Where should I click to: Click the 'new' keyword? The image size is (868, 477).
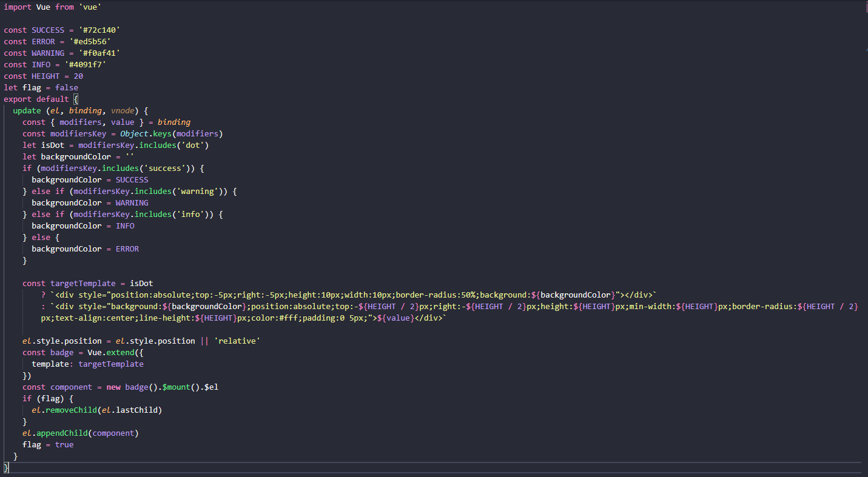113,387
